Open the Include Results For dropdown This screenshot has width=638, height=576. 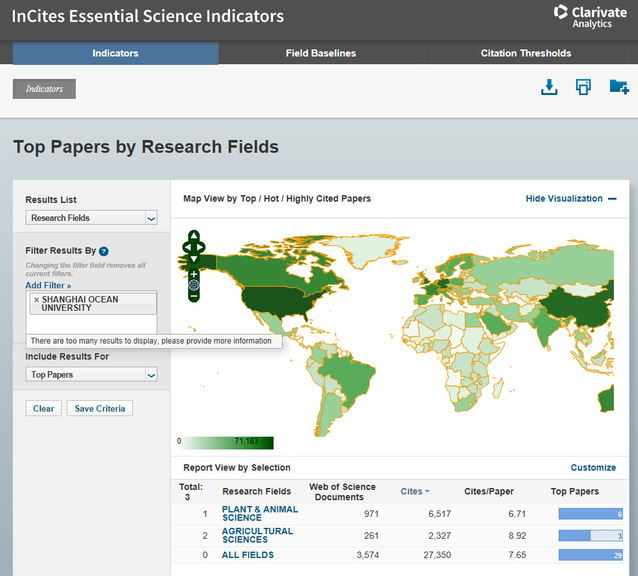point(92,375)
